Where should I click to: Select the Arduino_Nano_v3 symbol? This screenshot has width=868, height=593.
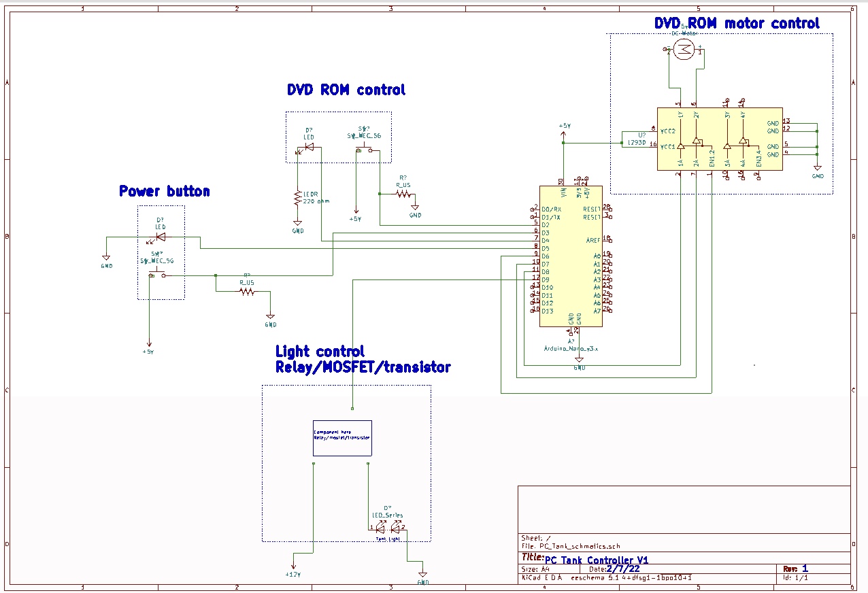571,255
